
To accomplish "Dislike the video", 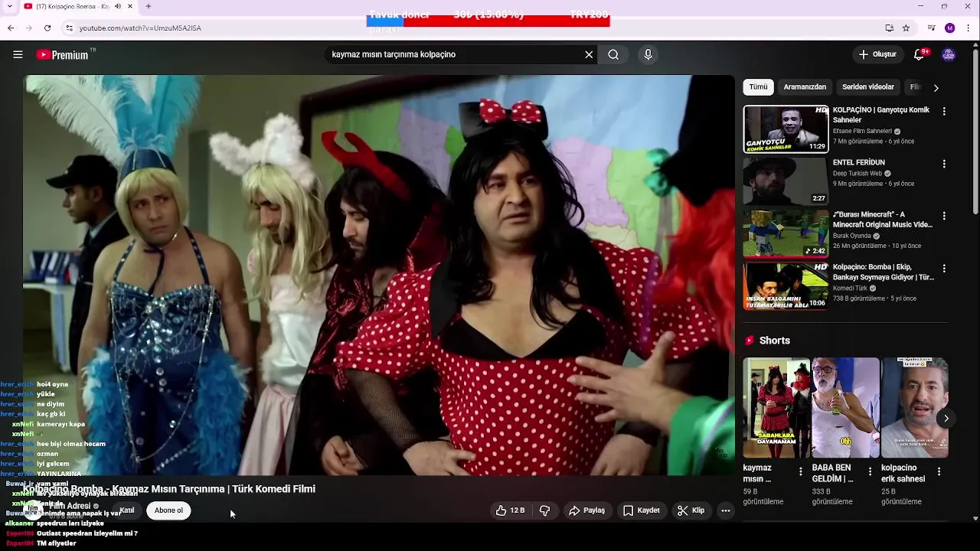I will [x=545, y=510].
